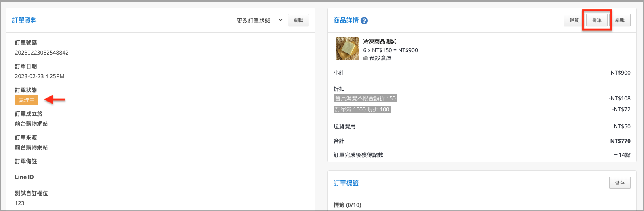Select the 訂單標籤 panel heading
The image size is (644, 211).
click(346, 183)
